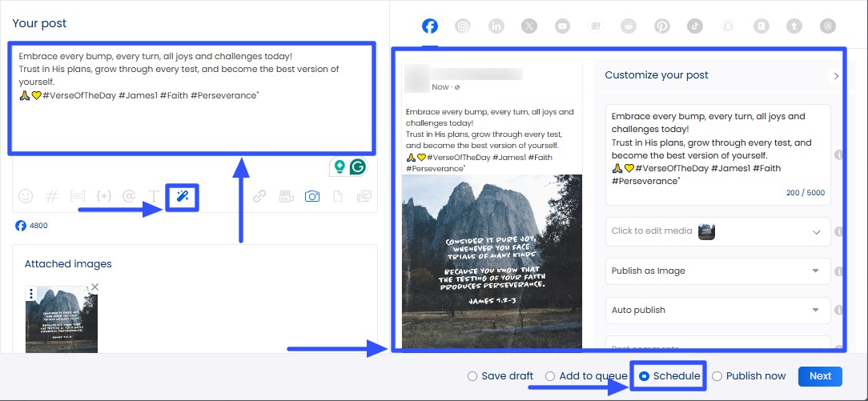Switch to the Instagram preview tab
The image size is (868, 401).
point(463,26)
